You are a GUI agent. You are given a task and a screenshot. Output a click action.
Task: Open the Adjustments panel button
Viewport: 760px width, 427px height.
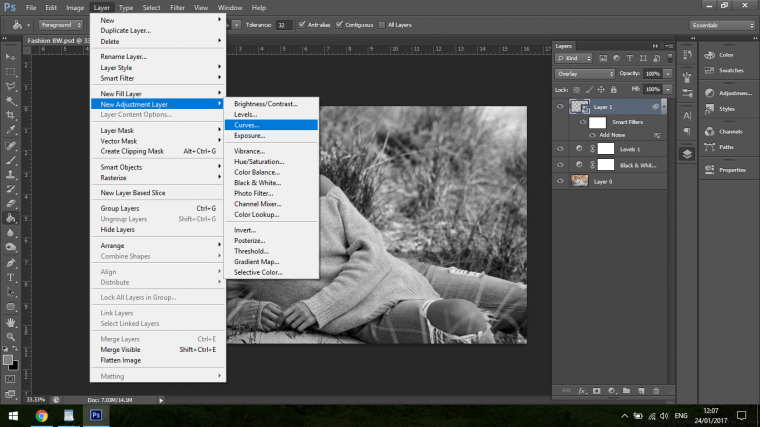click(x=728, y=93)
